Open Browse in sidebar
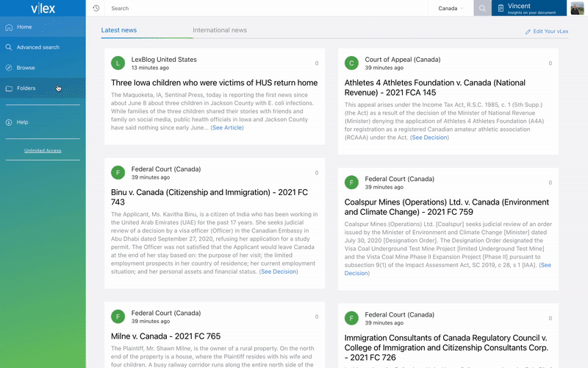 43,68
